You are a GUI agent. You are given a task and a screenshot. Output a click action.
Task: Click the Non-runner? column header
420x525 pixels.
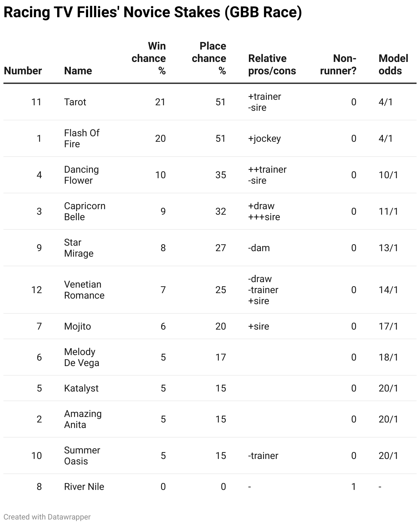(x=338, y=64)
